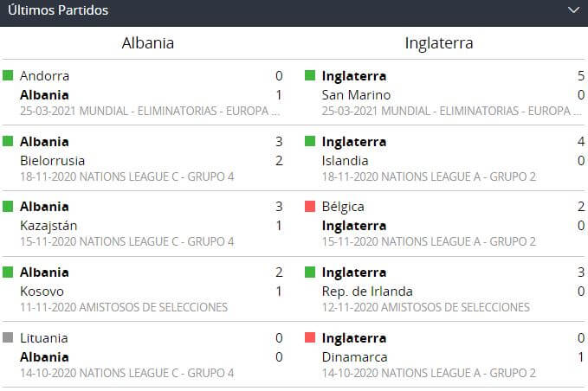
Task: Click green result square for Albania–Bielorrusia
Action: click(8, 142)
